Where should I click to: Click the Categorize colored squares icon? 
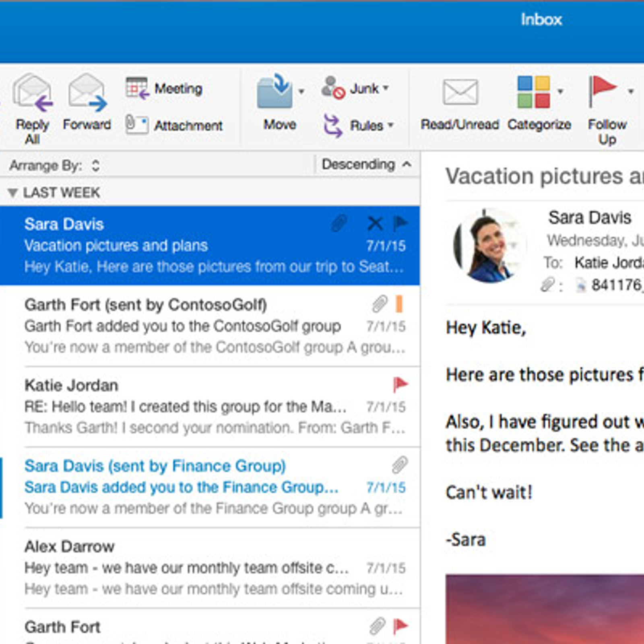(534, 92)
